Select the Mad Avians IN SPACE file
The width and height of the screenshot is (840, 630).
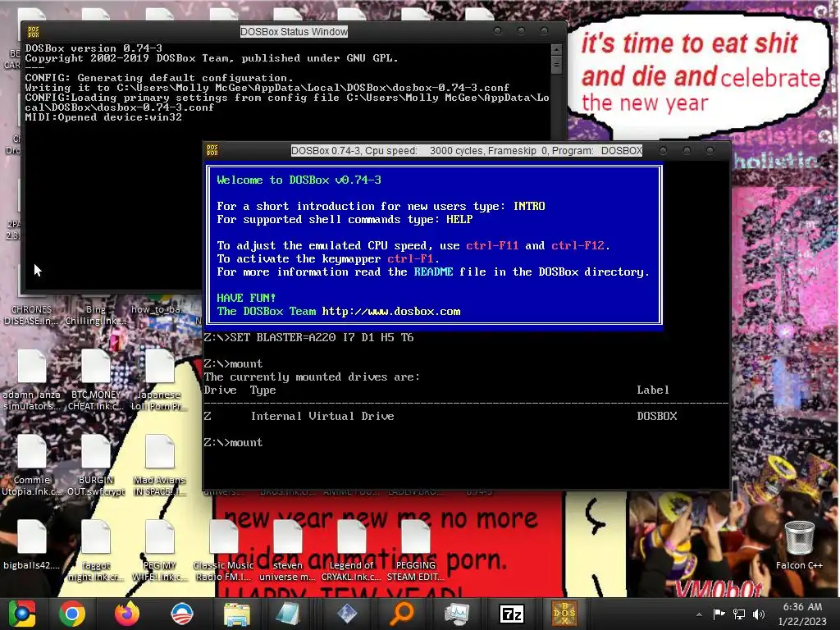159,465
